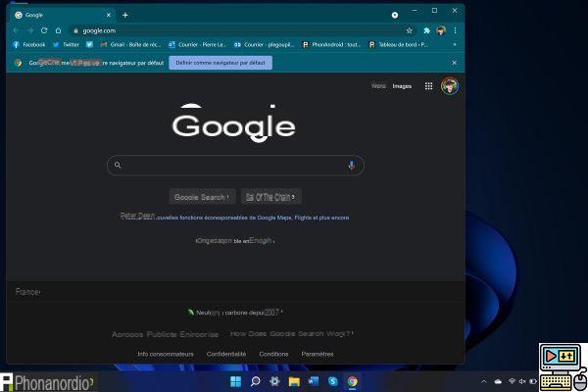Reload the google.com page
Viewport: 588px width, 392px height.
(x=44, y=30)
